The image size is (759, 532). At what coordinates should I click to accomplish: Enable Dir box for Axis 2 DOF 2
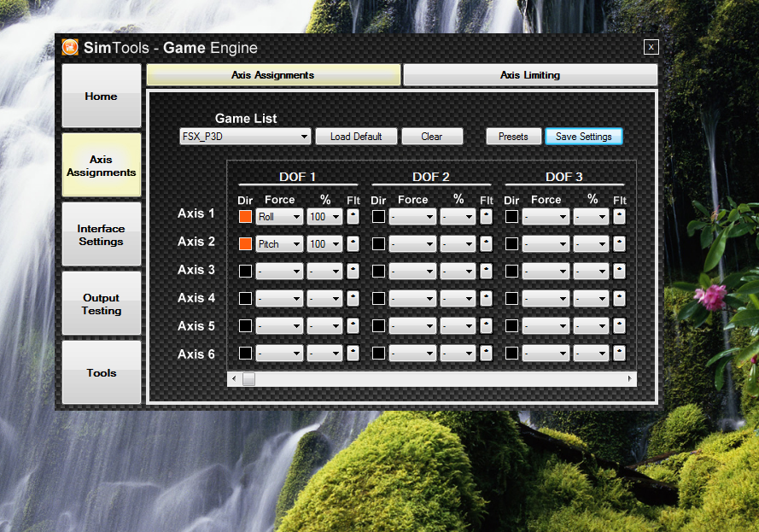coord(378,244)
